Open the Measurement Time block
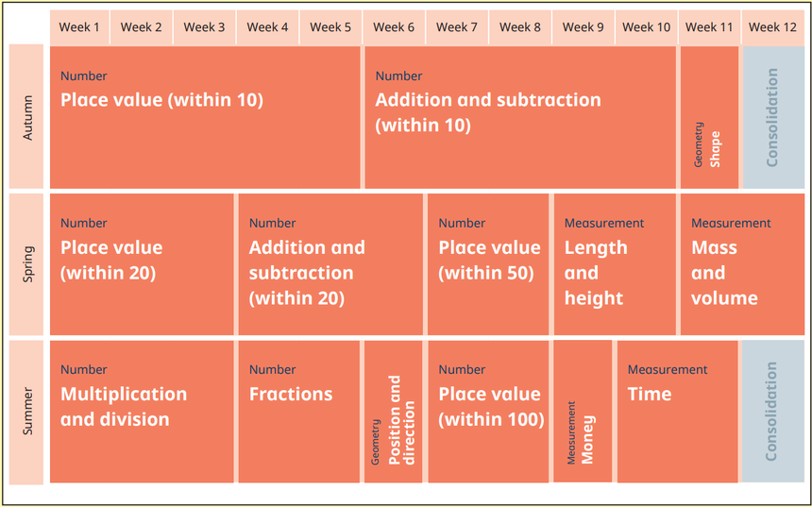The image size is (812, 507). [x=677, y=412]
